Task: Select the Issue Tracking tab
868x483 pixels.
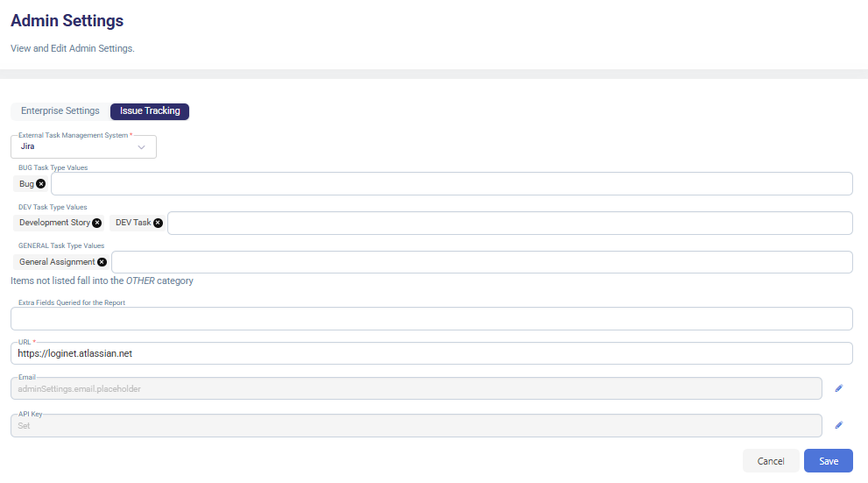Action: coord(150,111)
